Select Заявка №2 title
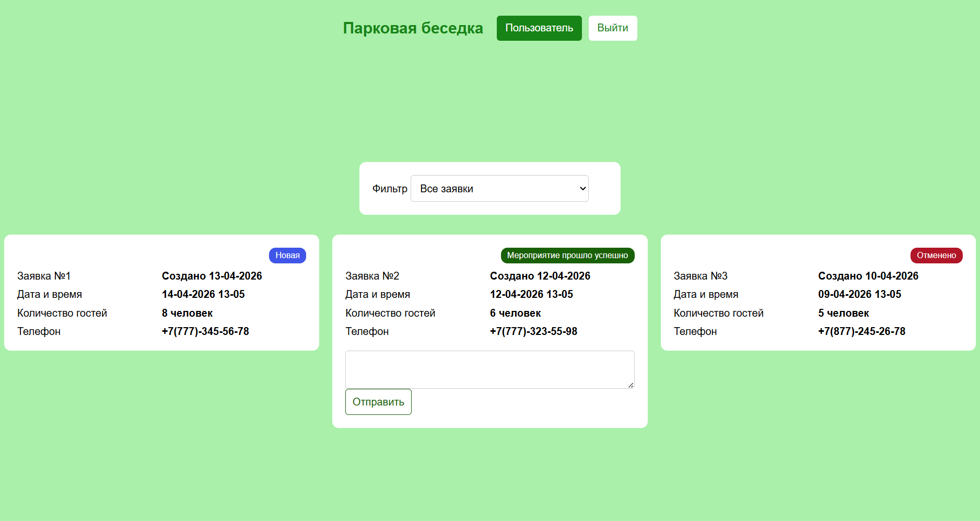Screen dimensions: 980x521 pyautogui.click(x=372, y=276)
